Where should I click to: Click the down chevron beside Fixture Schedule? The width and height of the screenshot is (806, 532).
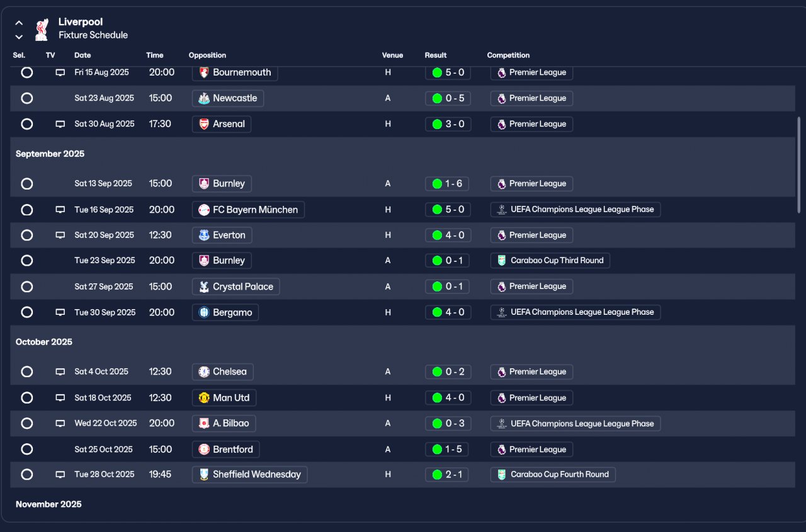point(19,37)
